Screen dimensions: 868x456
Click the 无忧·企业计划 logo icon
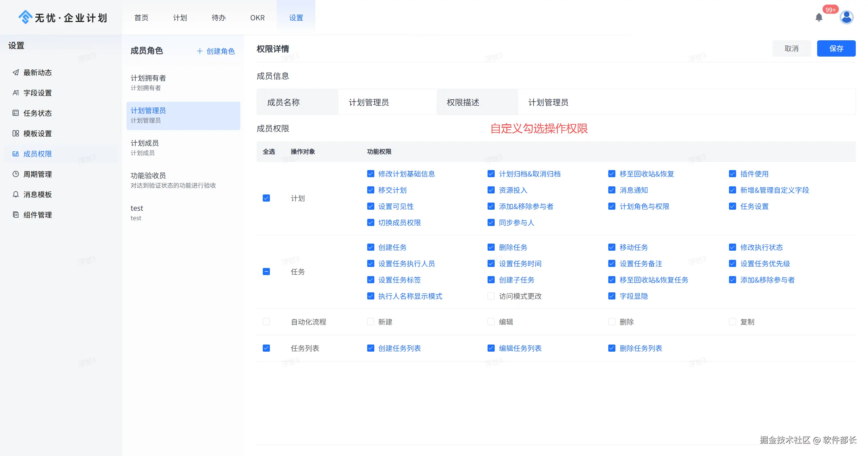click(25, 17)
